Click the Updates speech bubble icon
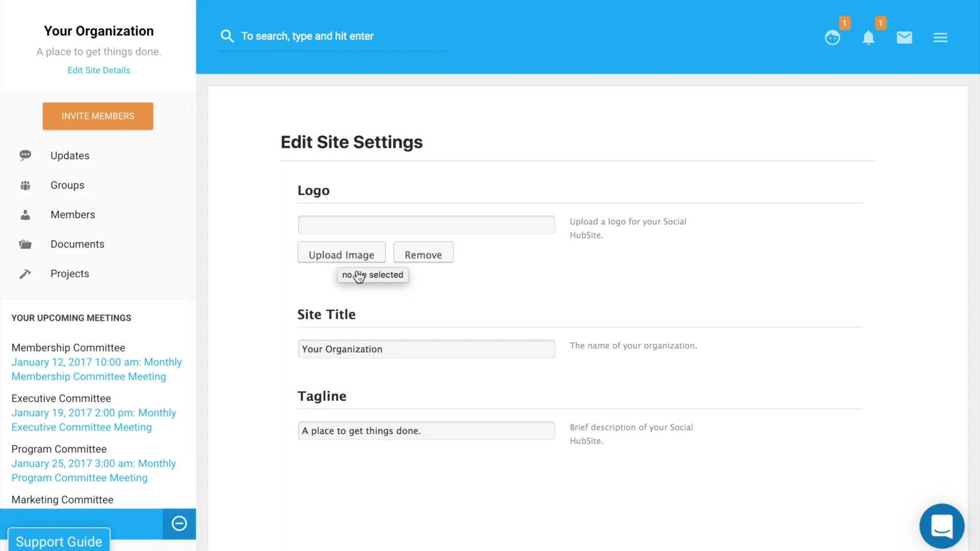This screenshot has height=551, width=980. 25,156
